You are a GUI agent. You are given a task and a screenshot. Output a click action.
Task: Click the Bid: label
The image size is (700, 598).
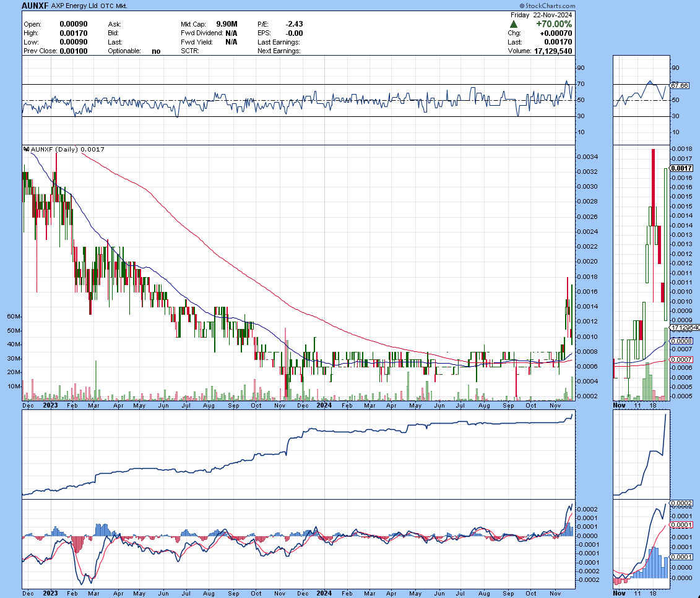113,33
